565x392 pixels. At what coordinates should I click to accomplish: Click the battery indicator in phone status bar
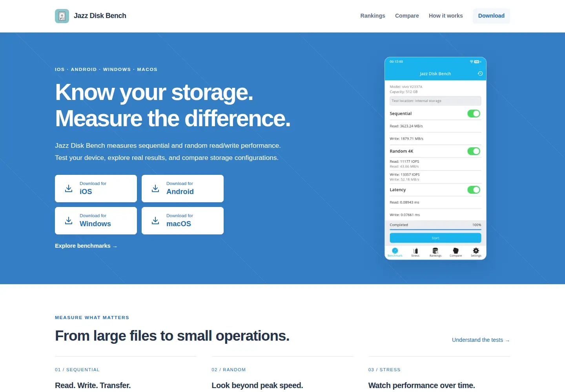tap(477, 62)
